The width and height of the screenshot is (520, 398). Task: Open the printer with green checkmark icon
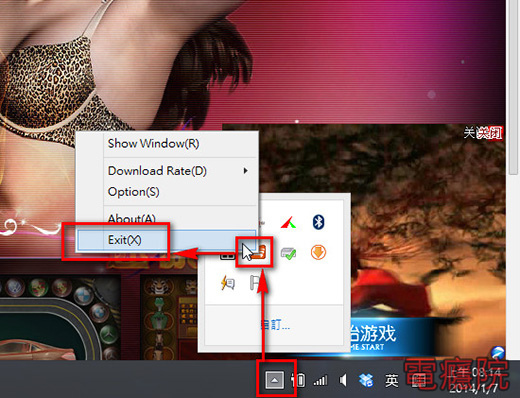[288, 253]
